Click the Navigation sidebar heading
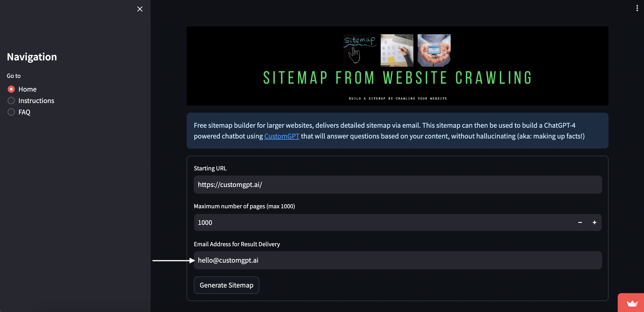Screen dimensions: 644x312 32,57
